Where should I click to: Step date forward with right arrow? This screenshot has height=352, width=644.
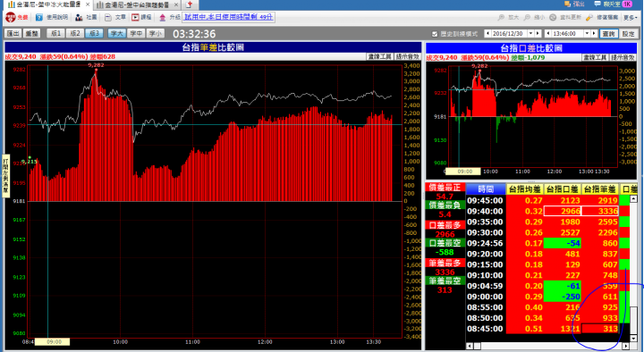point(538,34)
